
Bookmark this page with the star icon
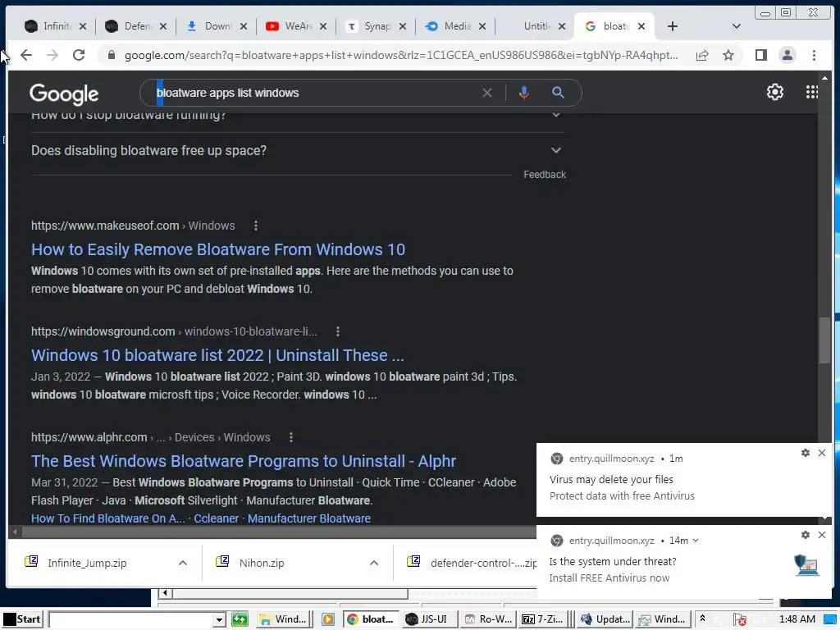click(x=728, y=55)
